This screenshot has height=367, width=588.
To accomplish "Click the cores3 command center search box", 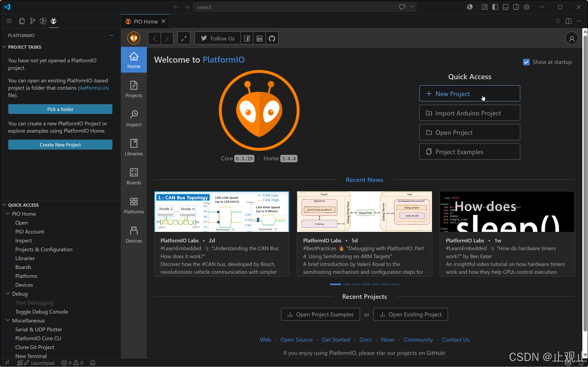I will [294, 7].
